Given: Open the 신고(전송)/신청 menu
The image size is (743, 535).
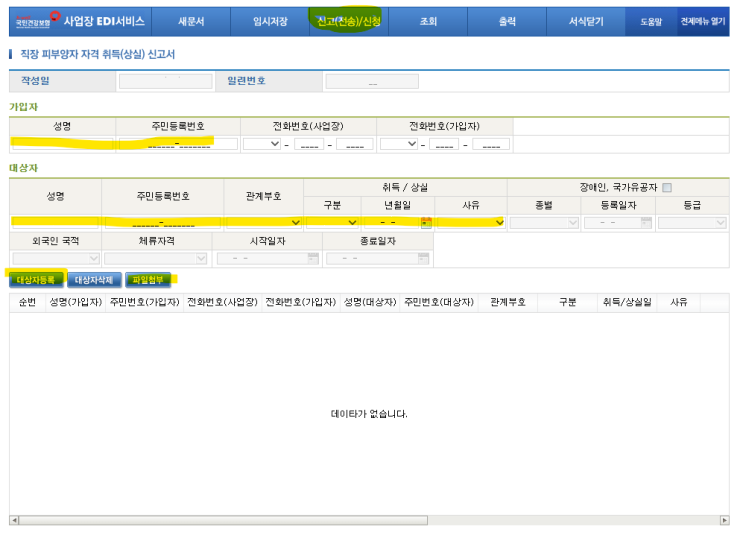Looking at the screenshot, I should tap(349, 21).
